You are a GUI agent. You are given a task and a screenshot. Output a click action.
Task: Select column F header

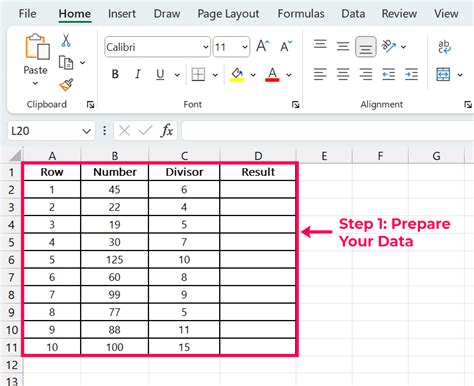point(380,156)
